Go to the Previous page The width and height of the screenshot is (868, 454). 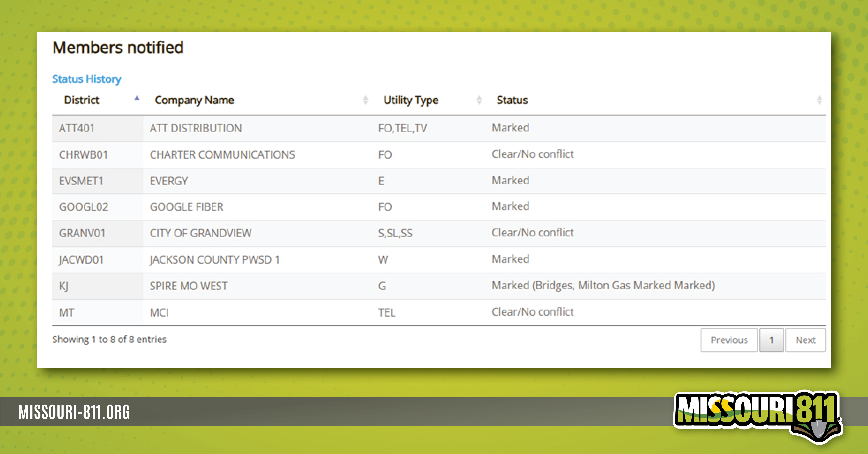(729, 340)
